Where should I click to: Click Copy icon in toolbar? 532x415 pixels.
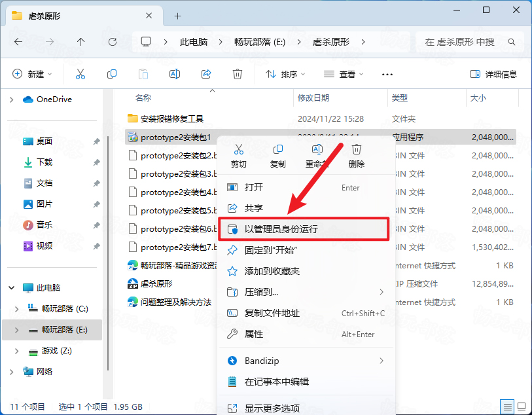pyautogui.click(x=112, y=74)
